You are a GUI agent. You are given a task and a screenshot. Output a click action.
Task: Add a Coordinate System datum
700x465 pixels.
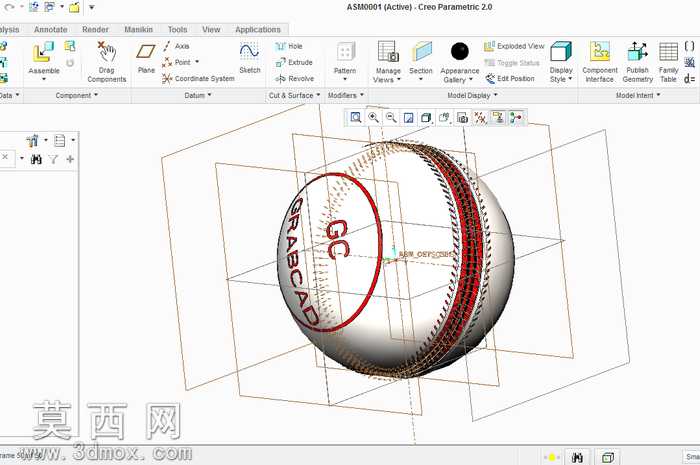click(x=198, y=79)
